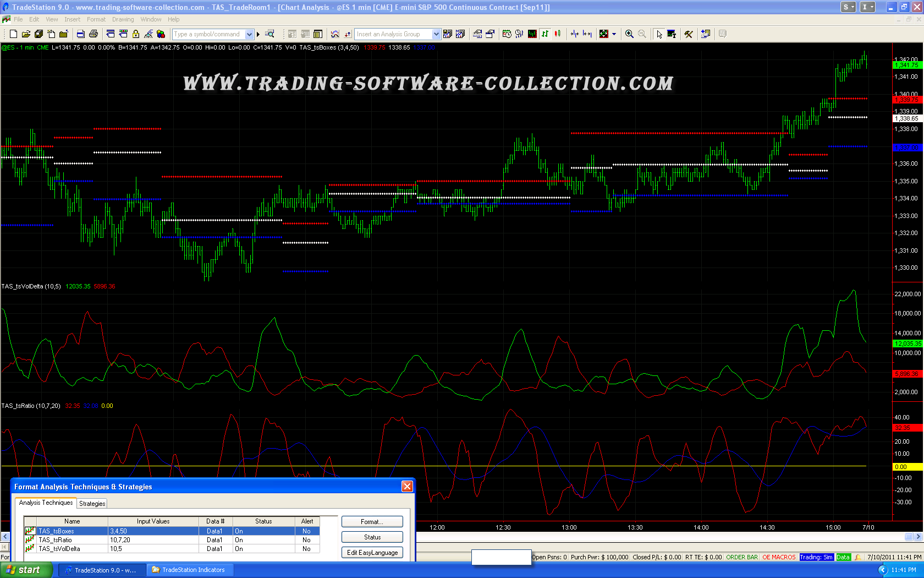This screenshot has height=578, width=924.
Task: Click the symbol lookup magnifier icon
Action: 269,34
